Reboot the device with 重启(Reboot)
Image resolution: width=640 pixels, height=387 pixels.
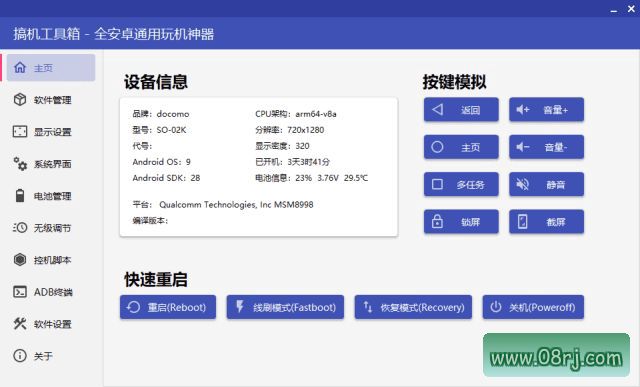[168, 307]
